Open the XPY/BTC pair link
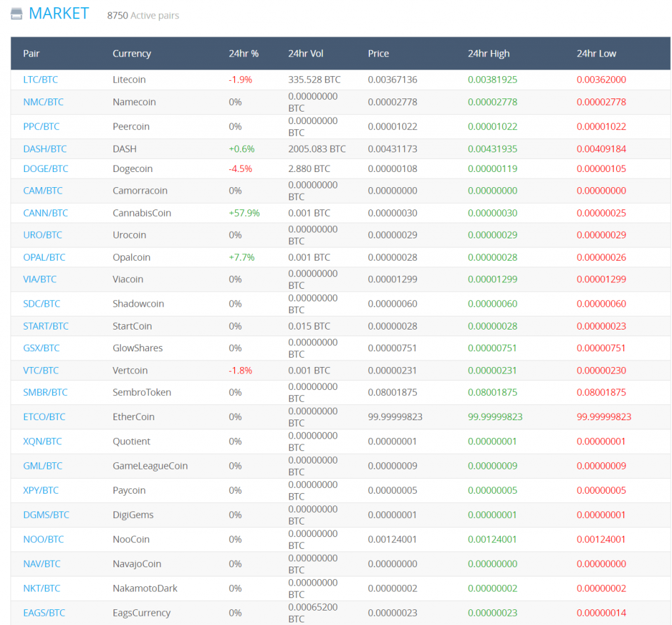Image resolution: width=672 pixels, height=625 pixels. [x=41, y=490]
